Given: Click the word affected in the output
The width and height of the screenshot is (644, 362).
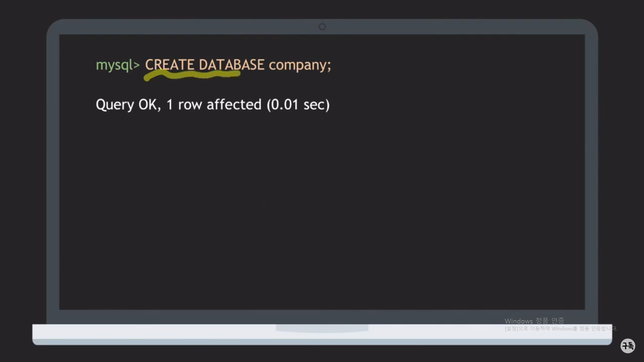Looking at the screenshot, I should click(x=234, y=105).
